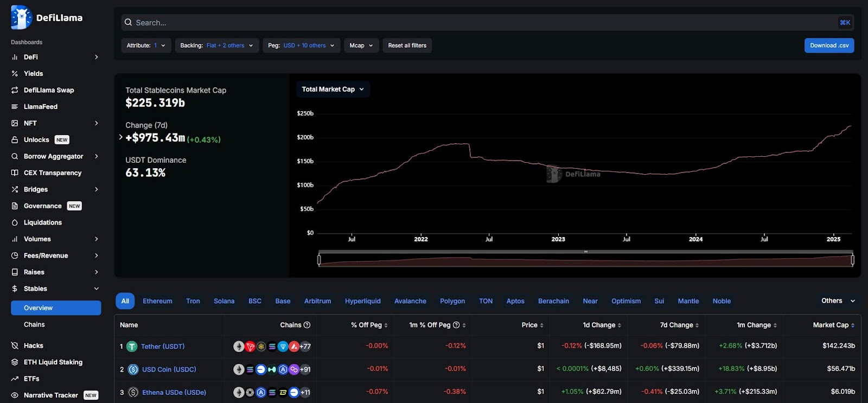Collapse the Stables sidebar section
The height and width of the screenshot is (403, 868).
[x=97, y=289]
